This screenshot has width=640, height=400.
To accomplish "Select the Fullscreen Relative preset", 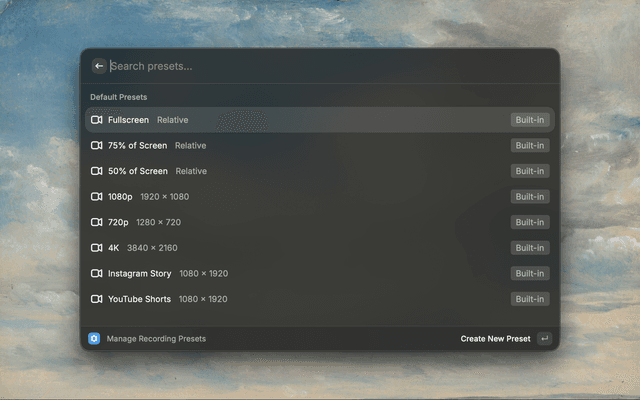I will tap(320, 120).
